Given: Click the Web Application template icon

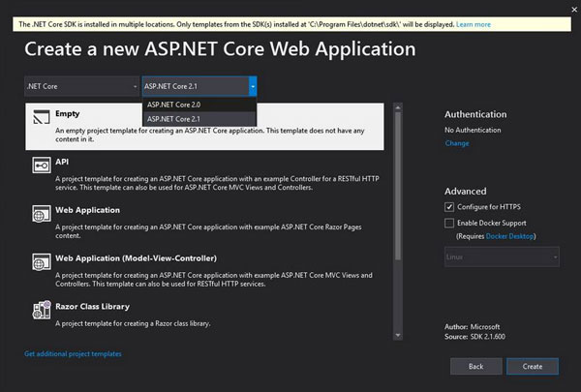Looking at the screenshot, I should (x=41, y=215).
